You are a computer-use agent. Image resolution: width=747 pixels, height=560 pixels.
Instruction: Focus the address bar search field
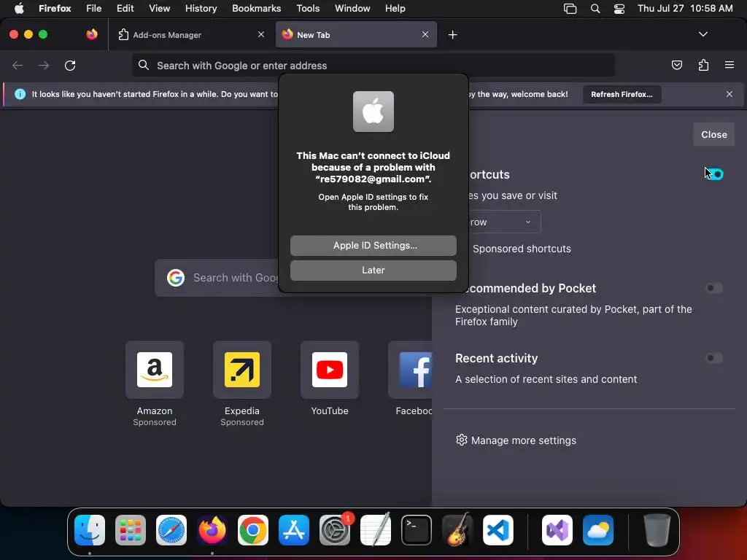[x=373, y=65]
